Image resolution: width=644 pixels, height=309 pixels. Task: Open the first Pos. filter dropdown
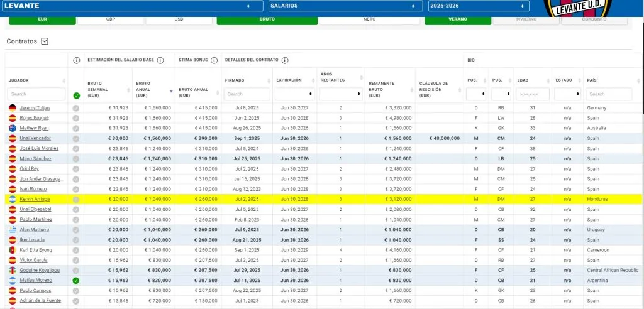pyautogui.click(x=475, y=94)
